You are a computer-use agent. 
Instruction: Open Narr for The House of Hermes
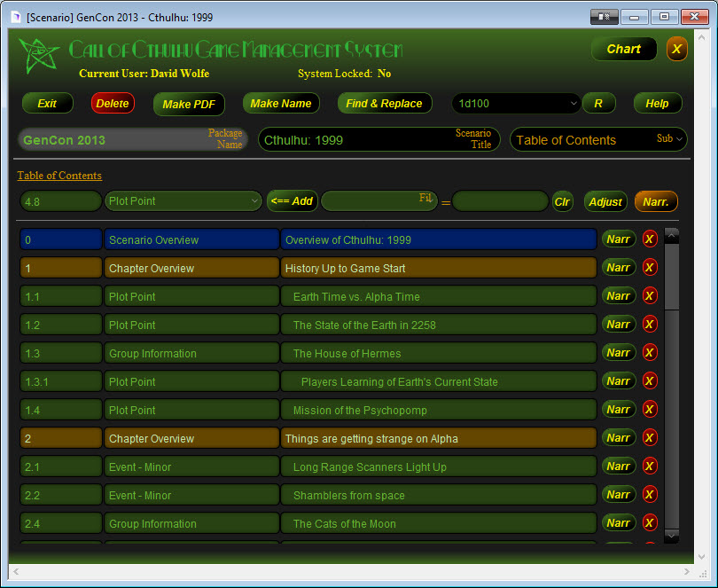619,352
